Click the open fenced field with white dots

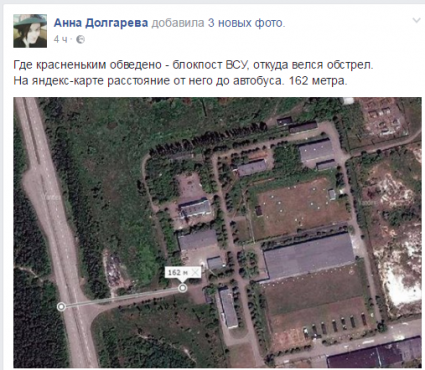(x=297, y=206)
